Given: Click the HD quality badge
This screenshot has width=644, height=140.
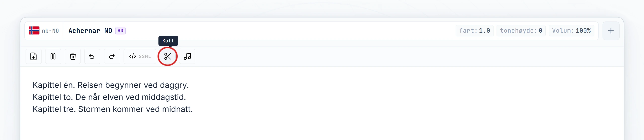Looking at the screenshot, I should click(120, 31).
